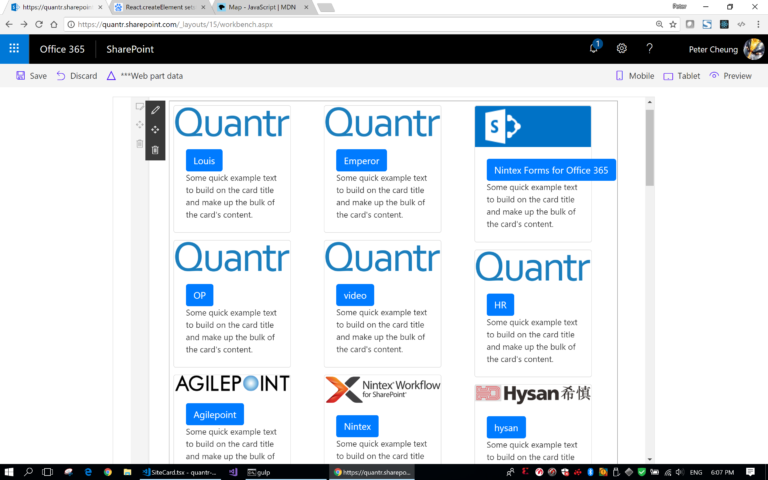Open the help question mark

pyautogui.click(x=649, y=48)
